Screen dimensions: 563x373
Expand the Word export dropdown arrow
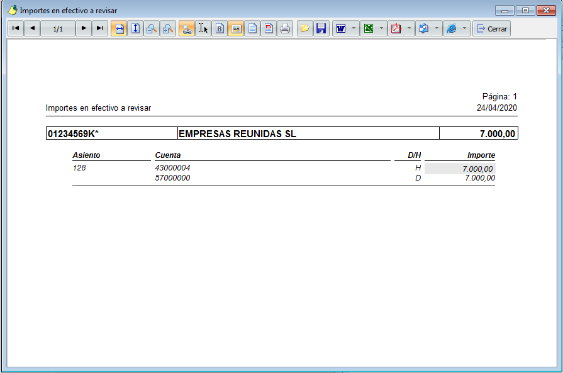click(x=353, y=28)
